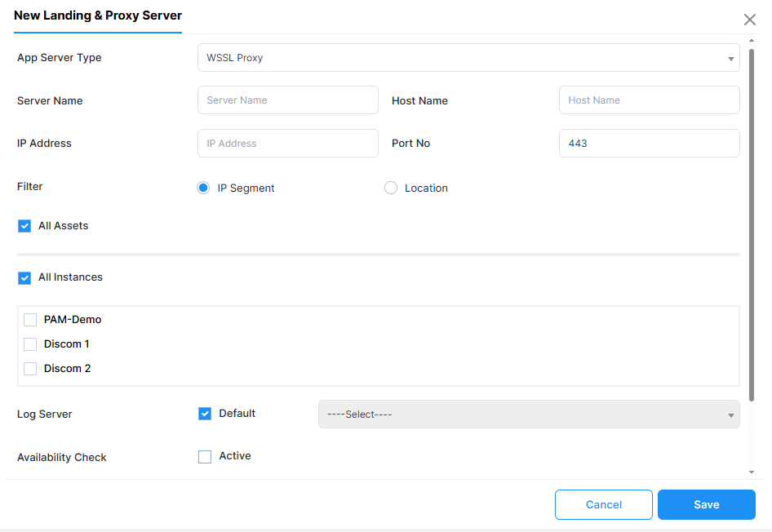Screen dimensions: 772x532
Task: Close the New Landing & Proxy Server dialog
Action: tap(749, 20)
